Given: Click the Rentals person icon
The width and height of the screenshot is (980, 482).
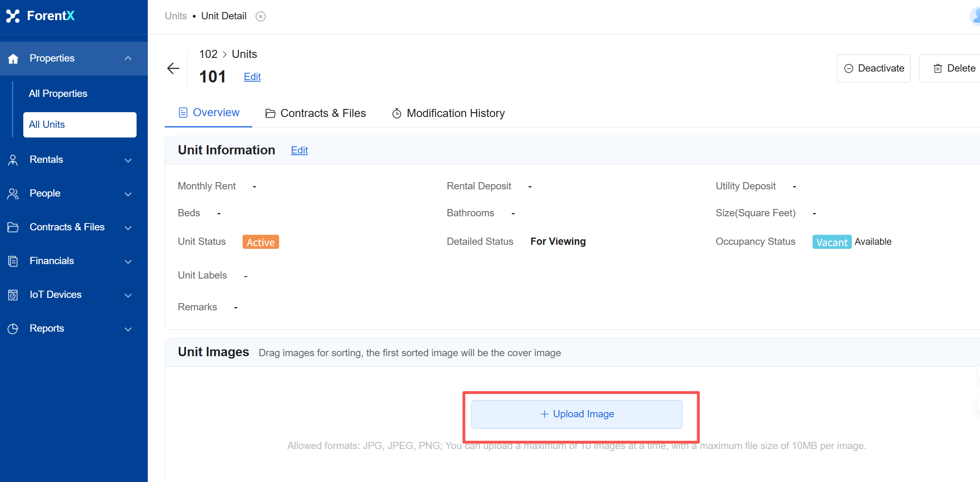Looking at the screenshot, I should pyautogui.click(x=13, y=160).
